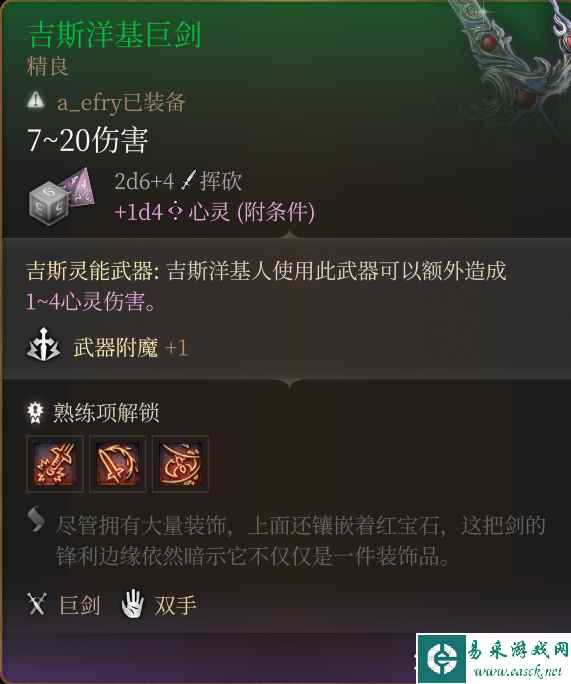Click the greatsword artwork in the corner

[517, 61]
